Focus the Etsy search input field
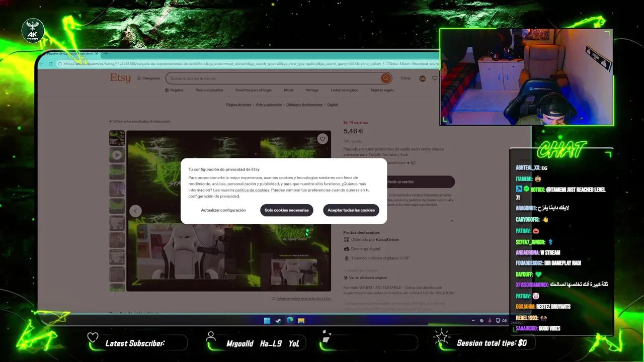Screen dimensions: 644x362 tap(275, 78)
